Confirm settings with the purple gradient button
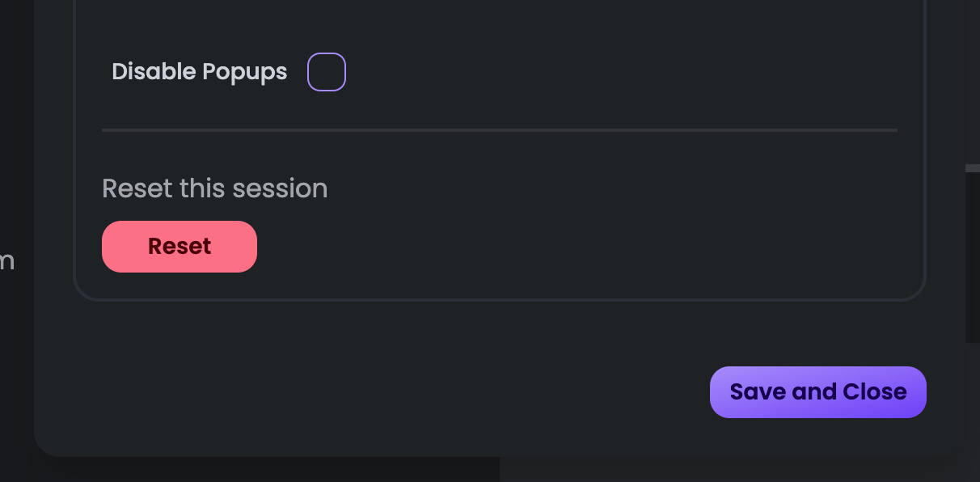This screenshot has width=980, height=482. (818, 392)
